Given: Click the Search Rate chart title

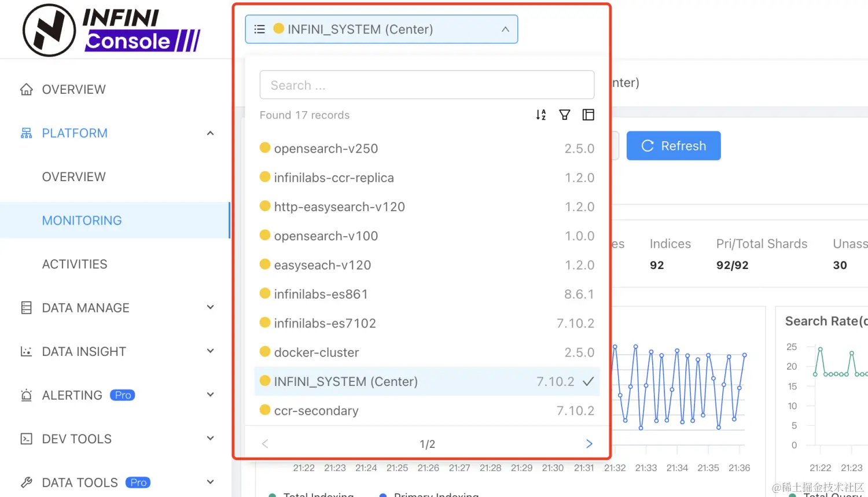Looking at the screenshot, I should tap(826, 321).
